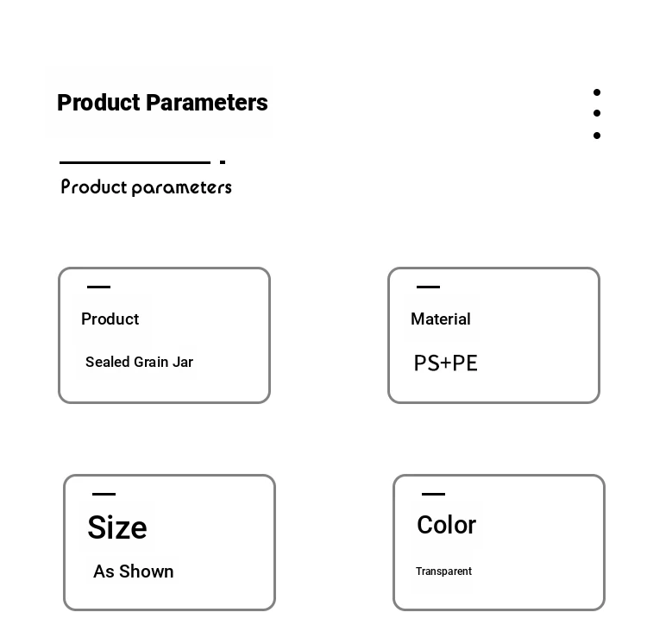Viewport: 647px width, 644px height.
Task: Click the As Shown size value
Action: click(133, 571)
